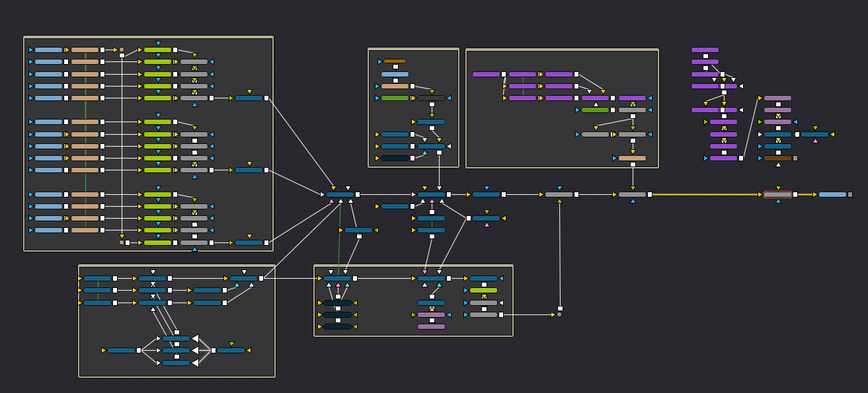
Task: Click the pink triangle input under far-right teal node
Action: 815,141
